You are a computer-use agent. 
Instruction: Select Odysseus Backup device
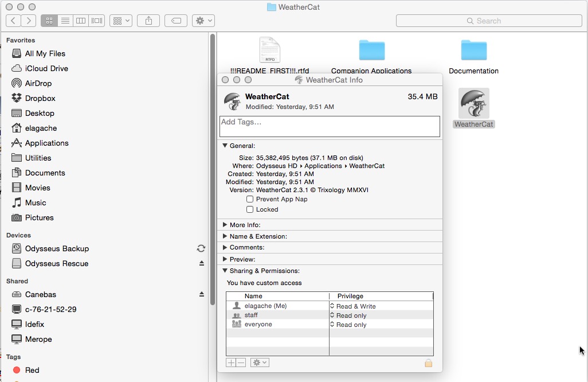[x=57, y=248]
